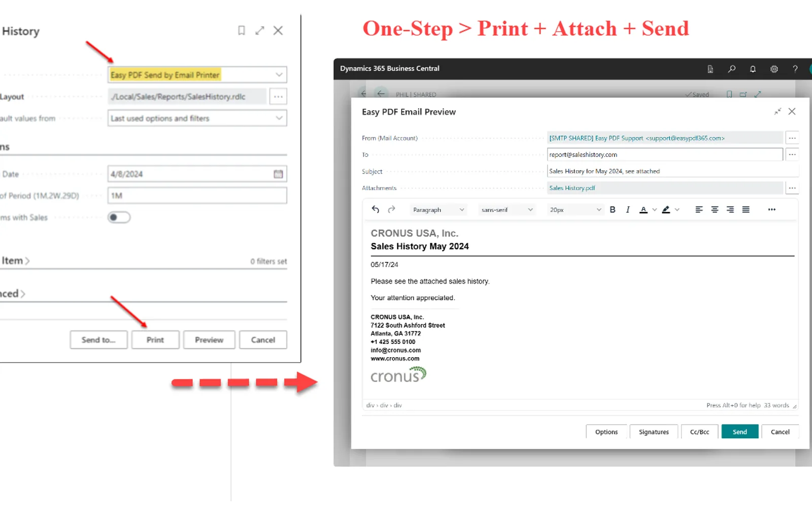Align email text to the left
The height and width of the screenshot is (508, 812).
point(699,209)
